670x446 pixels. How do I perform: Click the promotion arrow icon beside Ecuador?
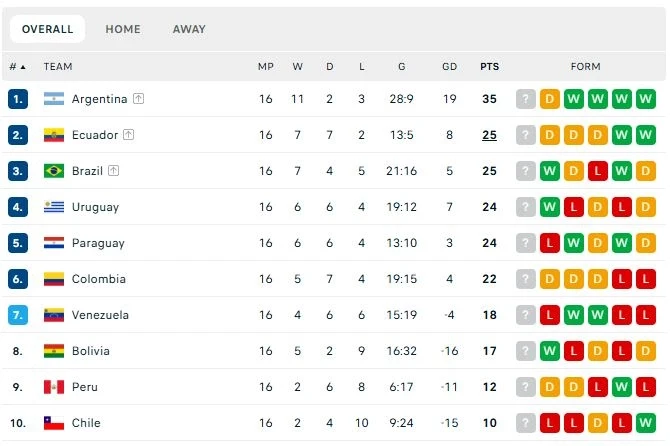tap(129, 135)
